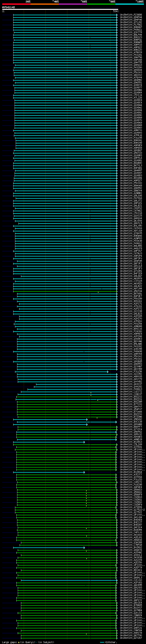Select the UniRef100_B9ZZX2 label
This screenshot has width=146, height=644.
[131, 397]
